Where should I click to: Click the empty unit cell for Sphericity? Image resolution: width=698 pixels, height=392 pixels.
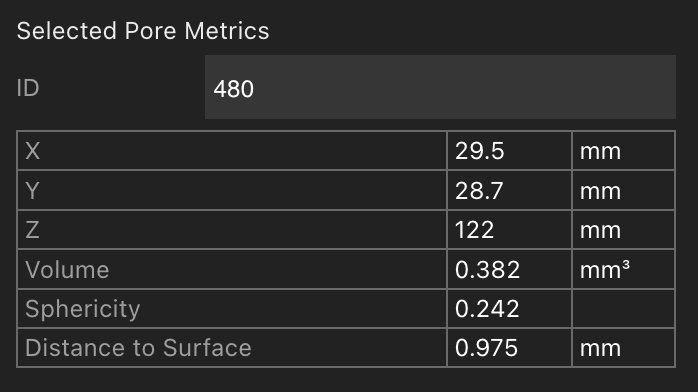623,308
